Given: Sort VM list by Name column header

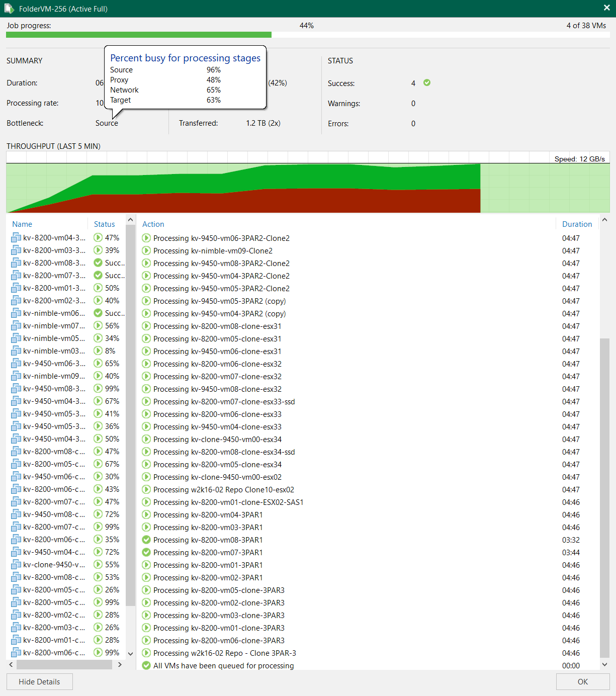Looking at the screenshot, I should pos(22,224).
